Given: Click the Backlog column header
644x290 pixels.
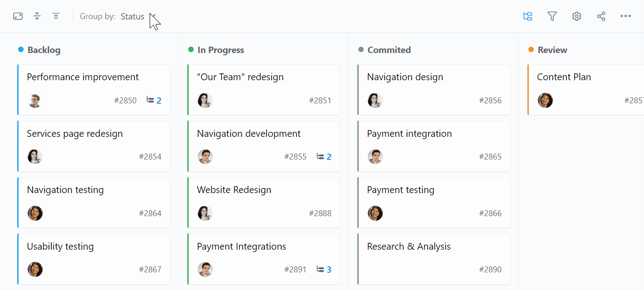Looking at the screenshot, I should click(x=44, y=50).
